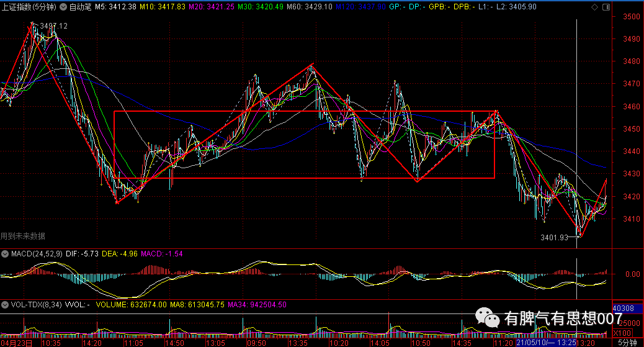This screenshot has width=644, height=347.
Task: Click the 09:50 mark on time axis
Action: point(256,343)
